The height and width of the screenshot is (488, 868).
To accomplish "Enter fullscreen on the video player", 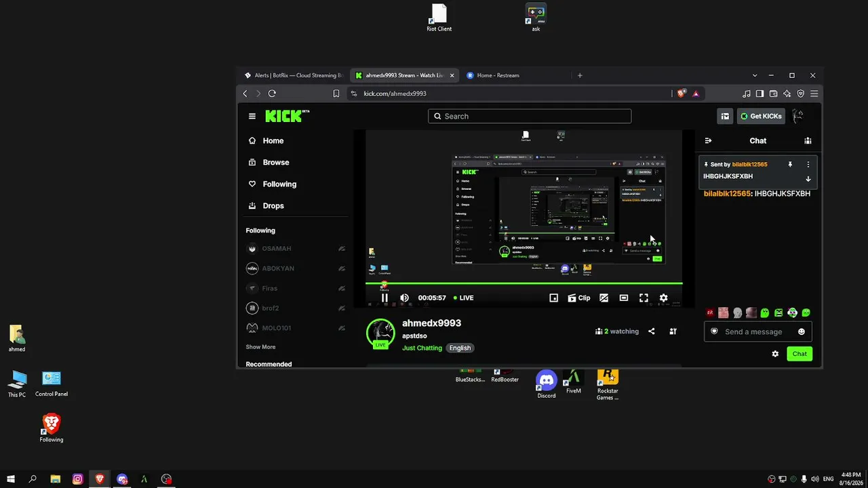I will [x=644, y=298].
